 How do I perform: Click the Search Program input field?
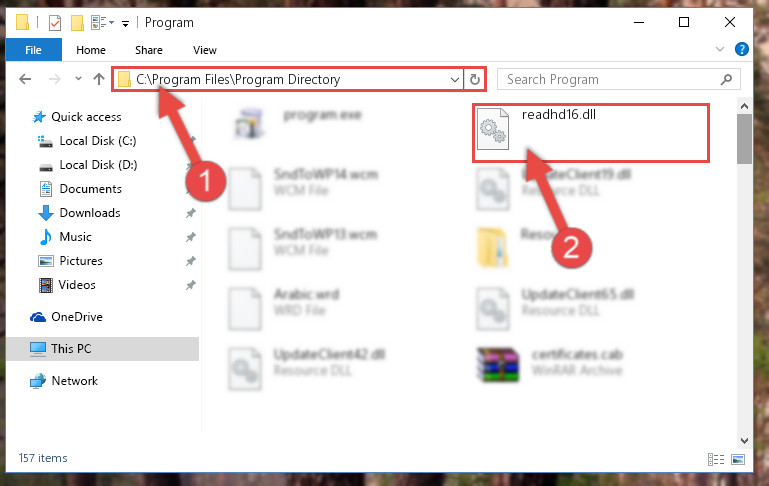(618, 79)
